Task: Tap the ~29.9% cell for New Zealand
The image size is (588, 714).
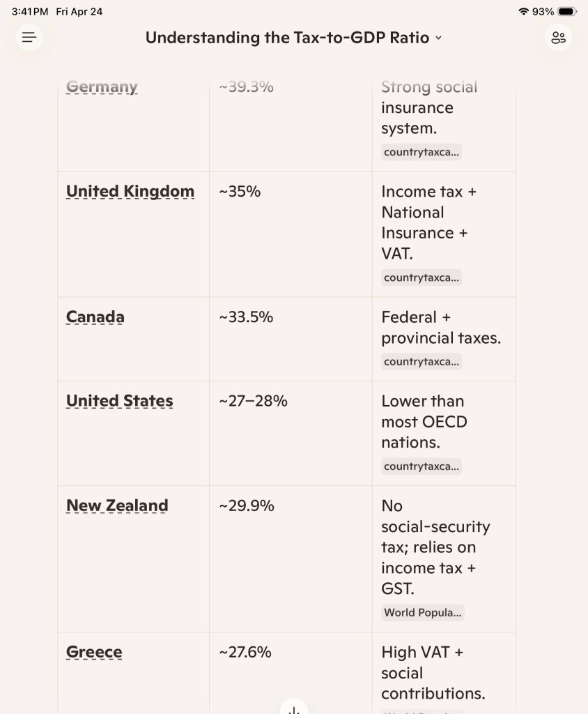Action: tap(247, 506)
